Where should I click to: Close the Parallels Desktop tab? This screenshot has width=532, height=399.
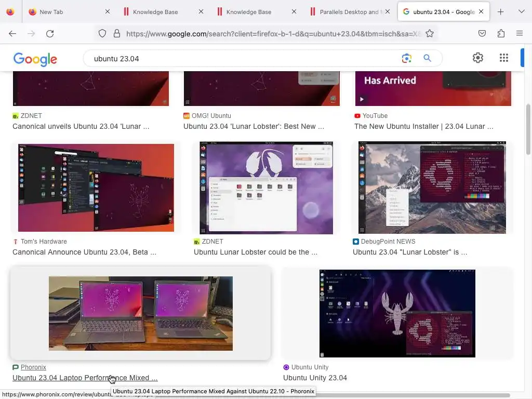(388, 11)
